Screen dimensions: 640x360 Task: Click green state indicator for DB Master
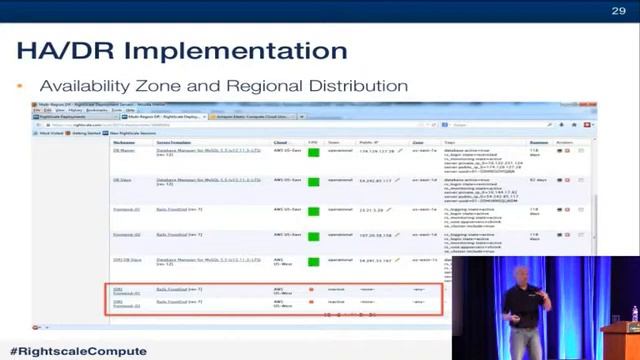(x=313, y=153)
